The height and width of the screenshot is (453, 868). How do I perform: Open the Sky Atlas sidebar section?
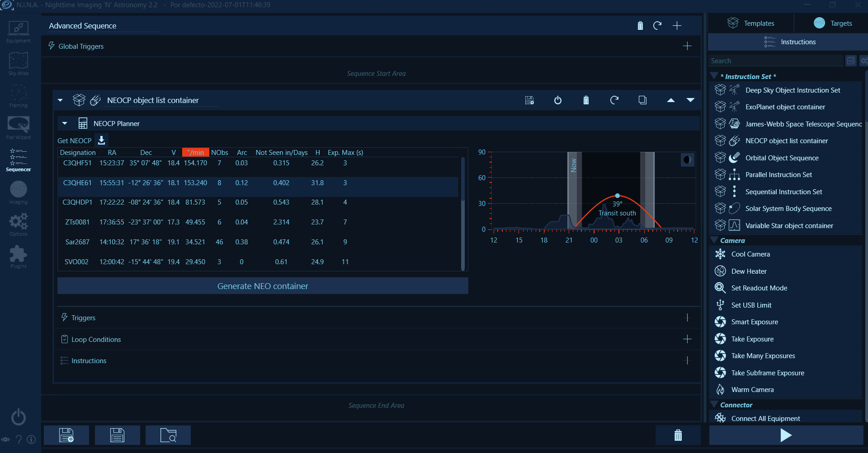click(x=18, y=63)
